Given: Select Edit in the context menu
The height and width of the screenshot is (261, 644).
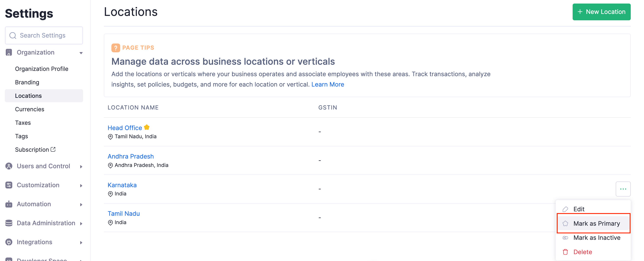Looking at the screenshot, I should [579, 209].
